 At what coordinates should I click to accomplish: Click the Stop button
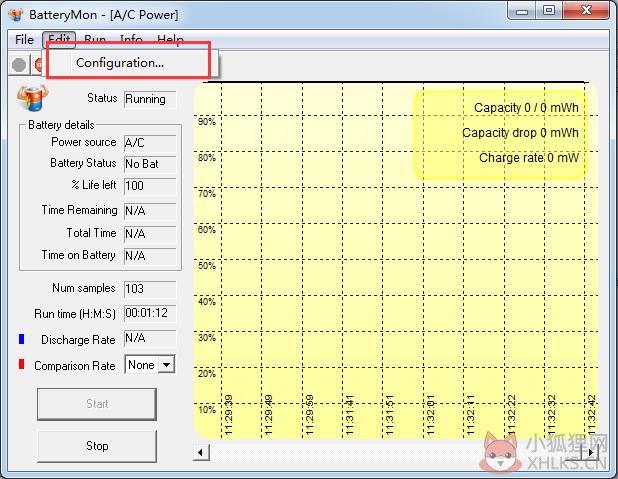click(x=97, y=446)
